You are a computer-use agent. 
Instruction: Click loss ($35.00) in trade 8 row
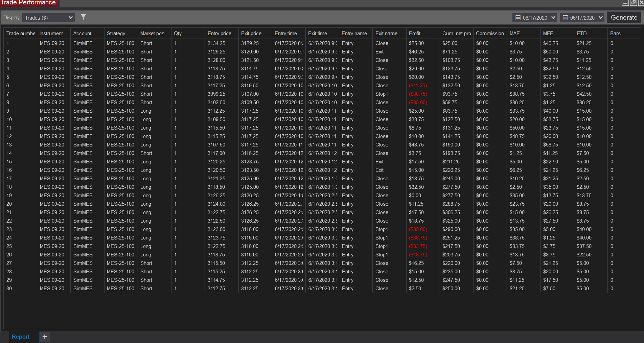418,102
